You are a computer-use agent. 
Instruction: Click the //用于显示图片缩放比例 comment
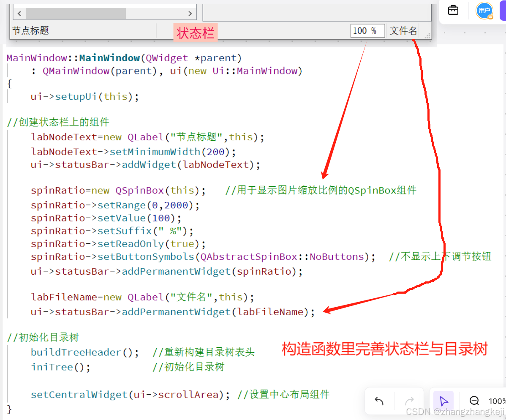(x=321, y=191)
